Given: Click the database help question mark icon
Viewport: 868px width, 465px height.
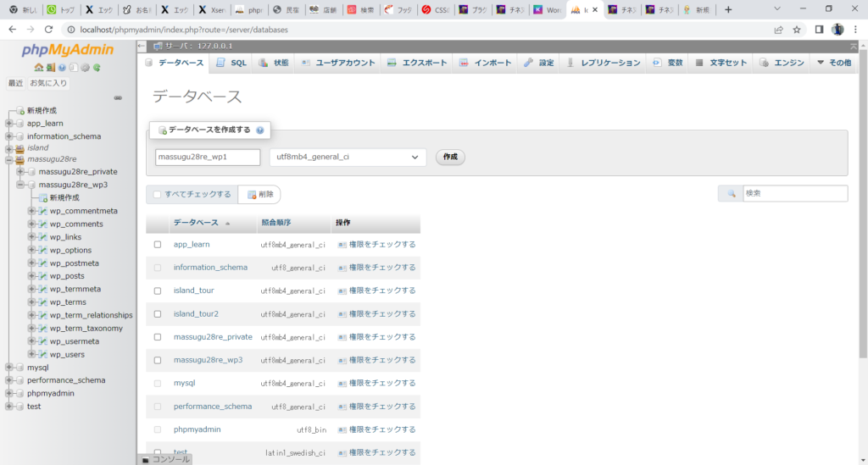Looking at the screenshot, I should pos(259,130).
